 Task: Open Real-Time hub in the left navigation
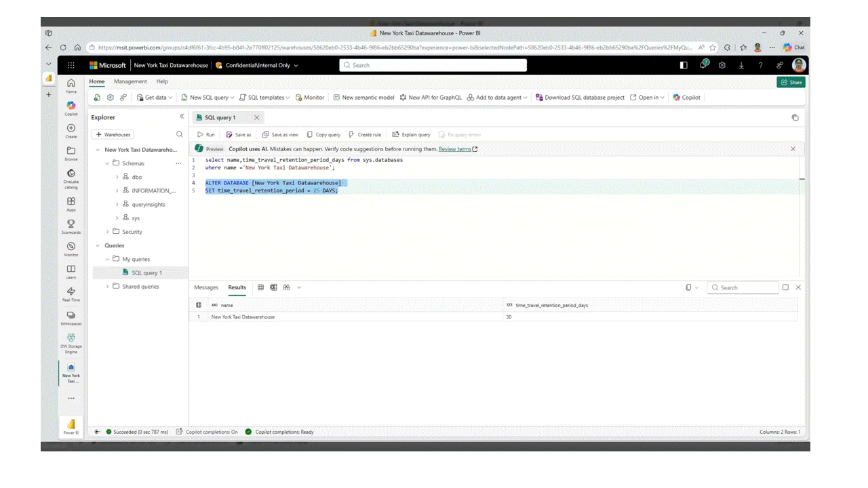pyautogui.click(x=71, y=294)
